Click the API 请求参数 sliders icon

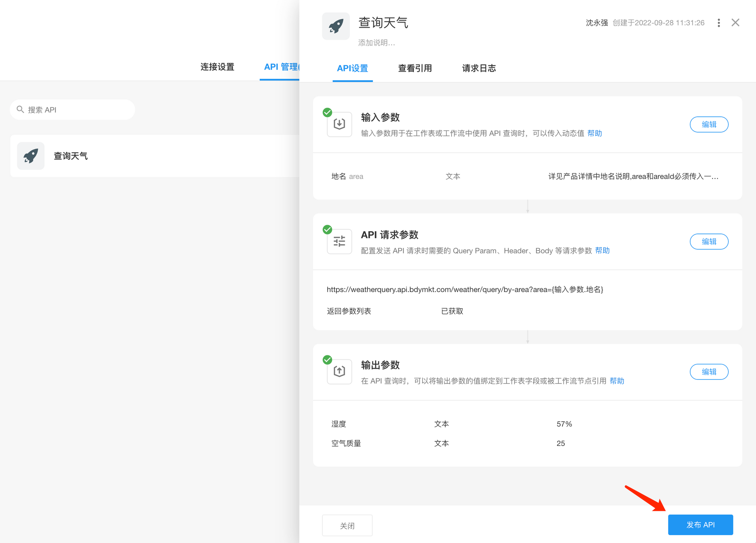pyautogui.click(x=339, y=241)
